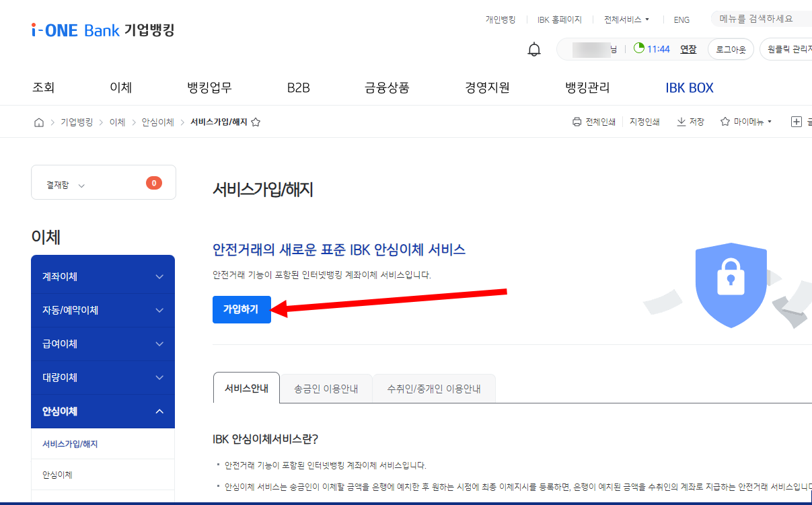Open the IBK BOX menu
The width and height of the screenshot is (812, 505).
pyautogui.click(x=690, y=87)
